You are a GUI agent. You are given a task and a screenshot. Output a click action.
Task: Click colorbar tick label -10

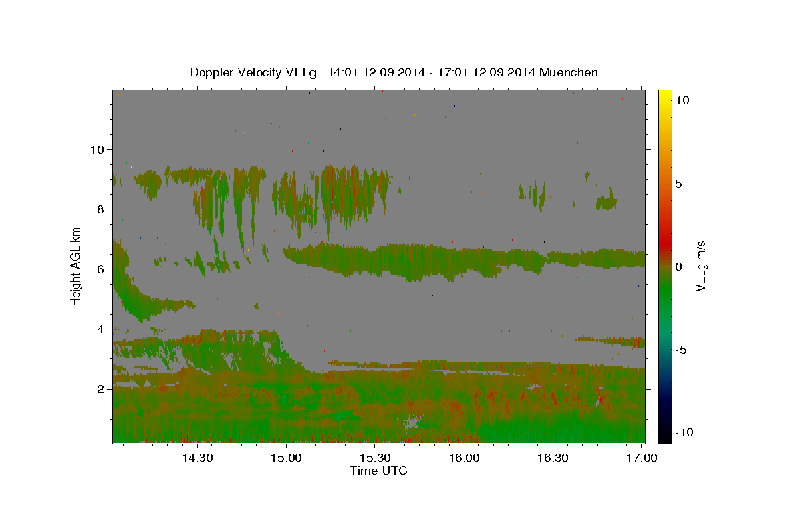683,432
